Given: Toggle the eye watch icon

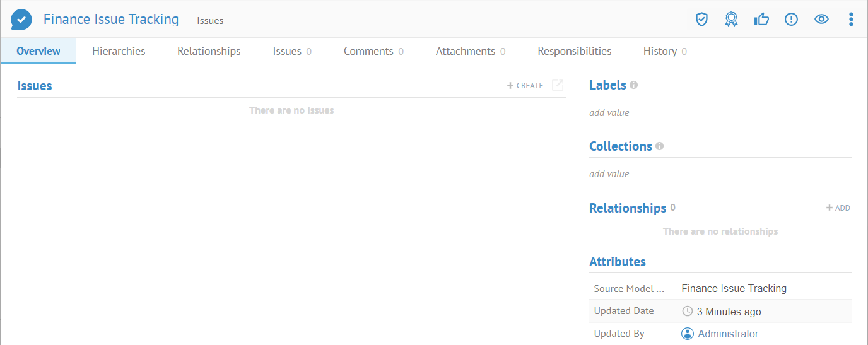Looking at the screenshot, I should click(x=821, y=20).
